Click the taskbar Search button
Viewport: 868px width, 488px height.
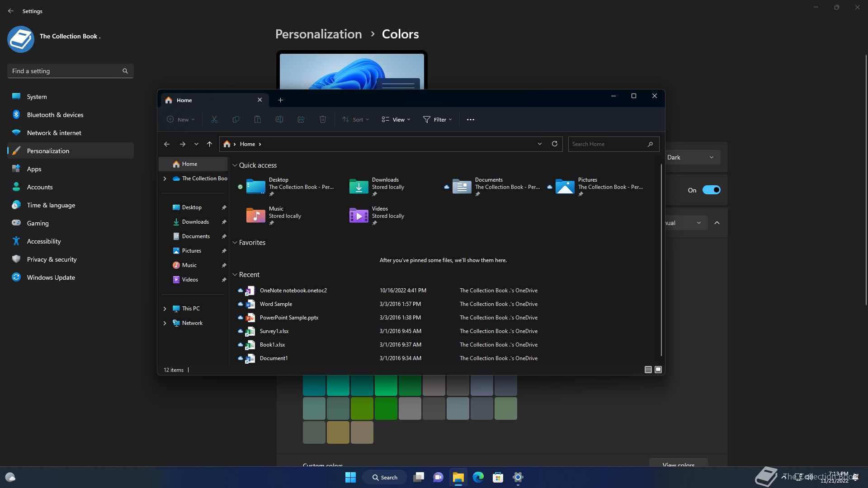tap(385, 477)
